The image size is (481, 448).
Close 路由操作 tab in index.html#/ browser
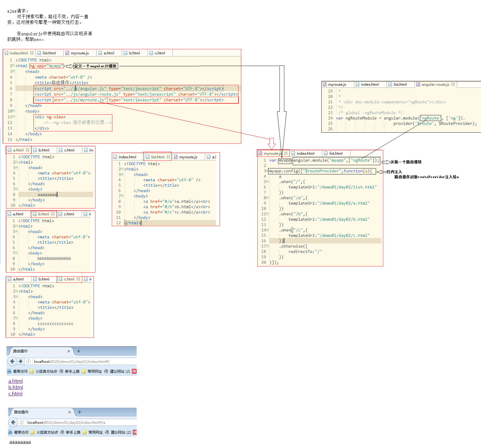tap(69, 351)
